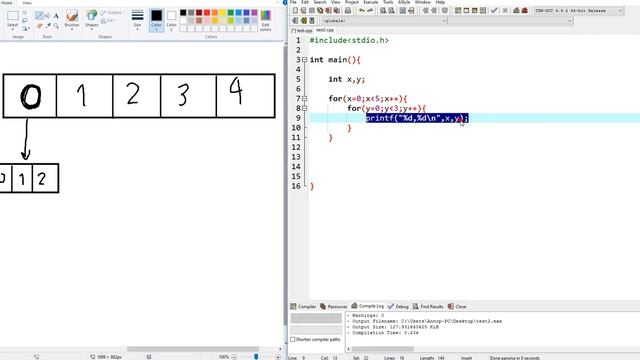
Task: Open the Project menu in Dev-C++
Action: point(352,2)
